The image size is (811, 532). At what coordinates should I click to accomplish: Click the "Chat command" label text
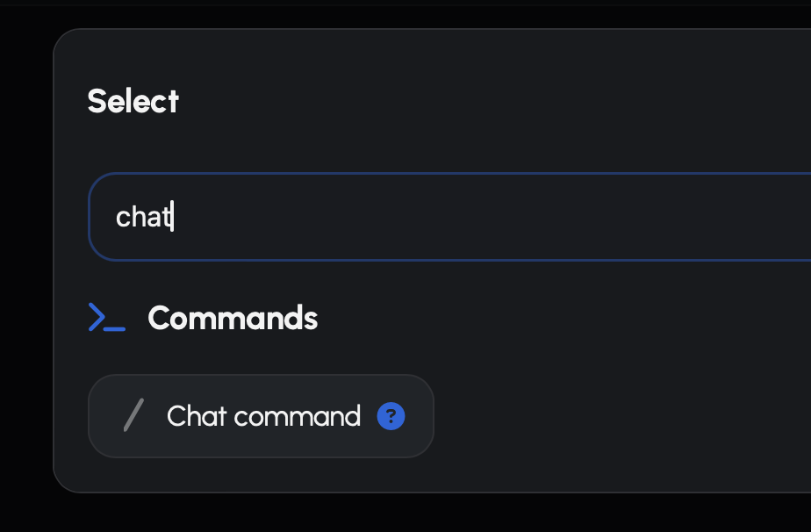(263, 416)
